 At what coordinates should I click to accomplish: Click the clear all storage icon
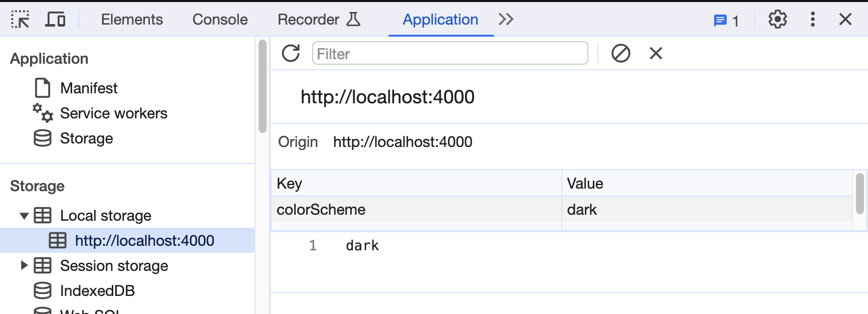620,53
